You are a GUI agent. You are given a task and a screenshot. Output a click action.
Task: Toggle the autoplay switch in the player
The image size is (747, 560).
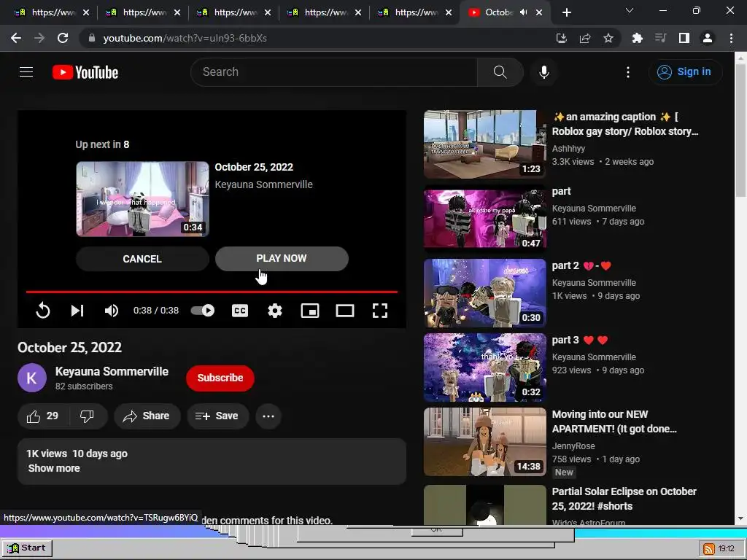[203, 311]
